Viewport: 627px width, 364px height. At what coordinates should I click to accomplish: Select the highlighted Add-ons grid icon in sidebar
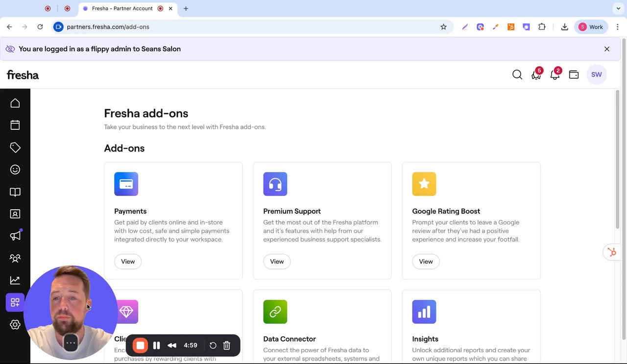tap(15, 302)
